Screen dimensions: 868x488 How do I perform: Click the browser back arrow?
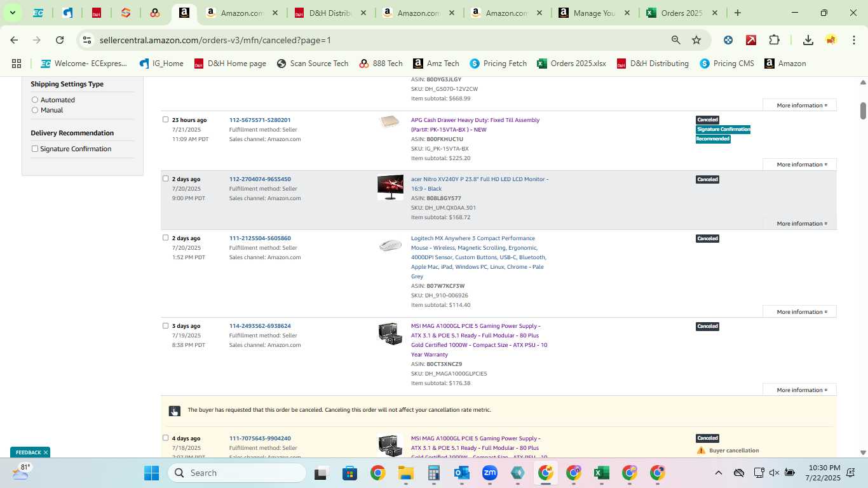(14, 40)
